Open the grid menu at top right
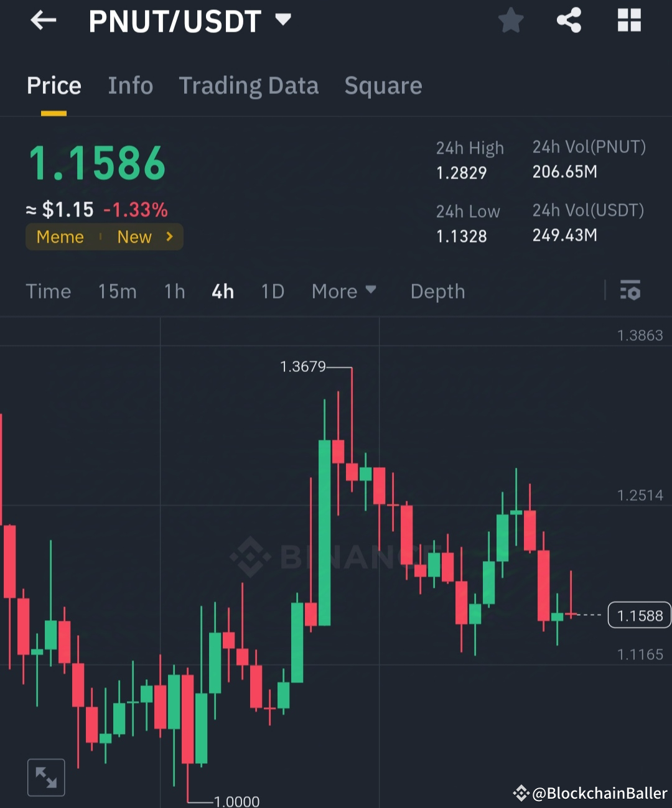 628,21
